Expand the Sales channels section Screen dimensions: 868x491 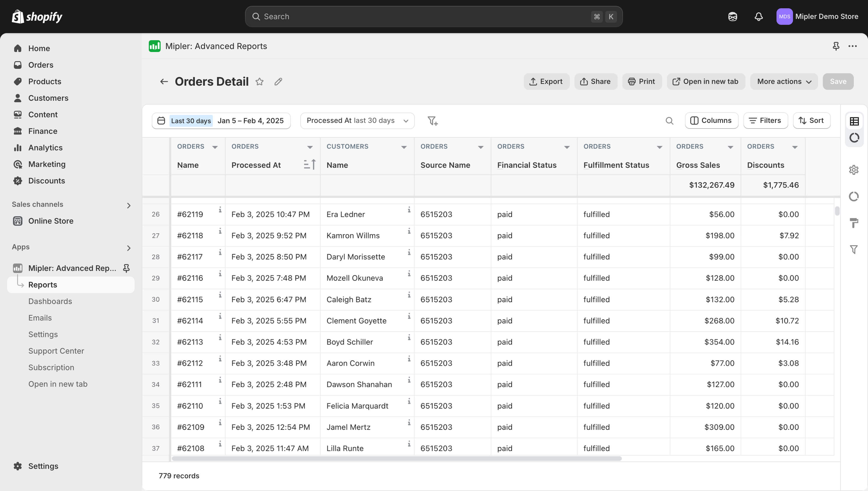pos(128,205)
